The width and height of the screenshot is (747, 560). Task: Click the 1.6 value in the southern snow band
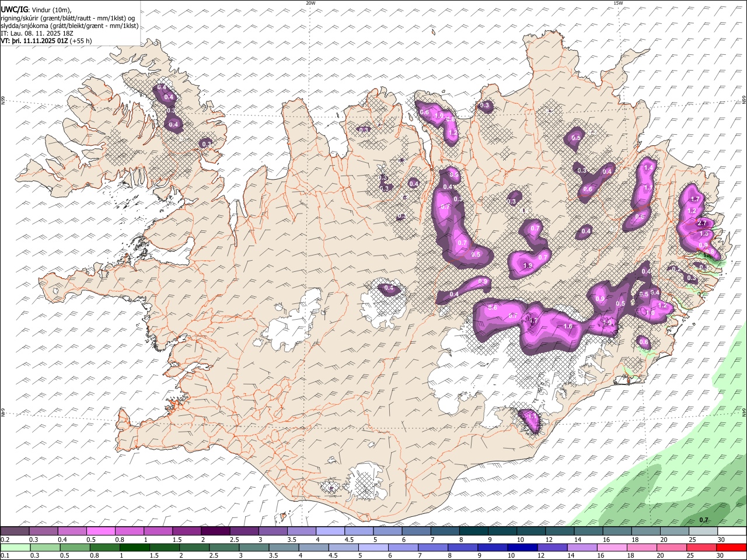click(x=568, y=327)
